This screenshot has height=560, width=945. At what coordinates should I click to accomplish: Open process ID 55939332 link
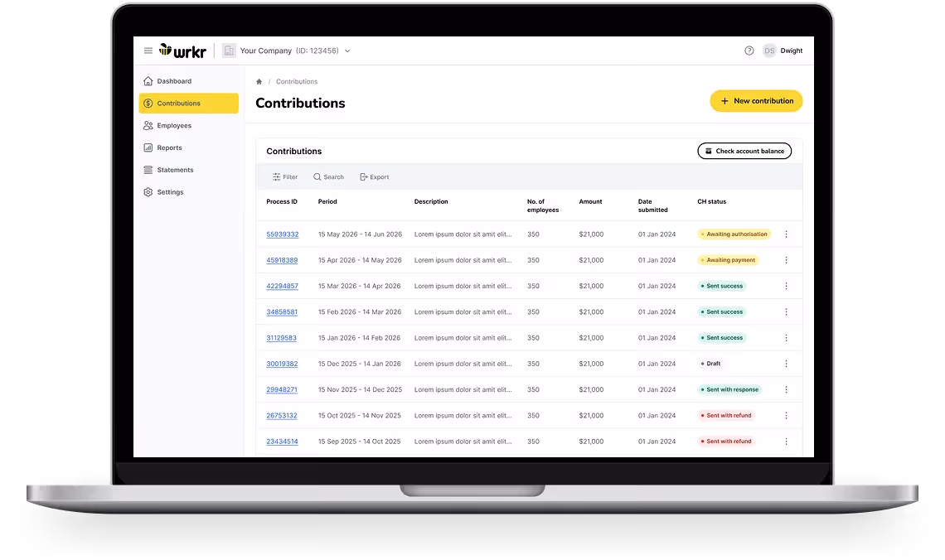[x=282, y=234]
